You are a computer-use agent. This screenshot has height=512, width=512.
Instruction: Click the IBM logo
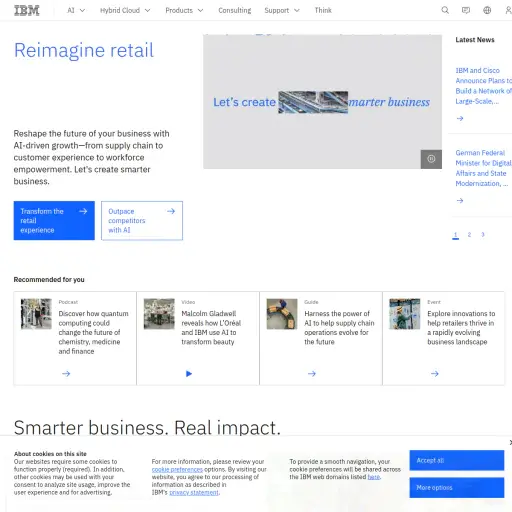27,10
